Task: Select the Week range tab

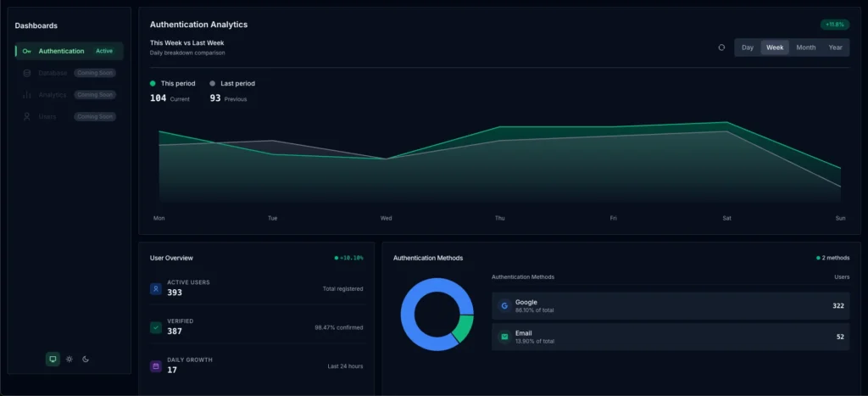Action: (x=775, y=47)
